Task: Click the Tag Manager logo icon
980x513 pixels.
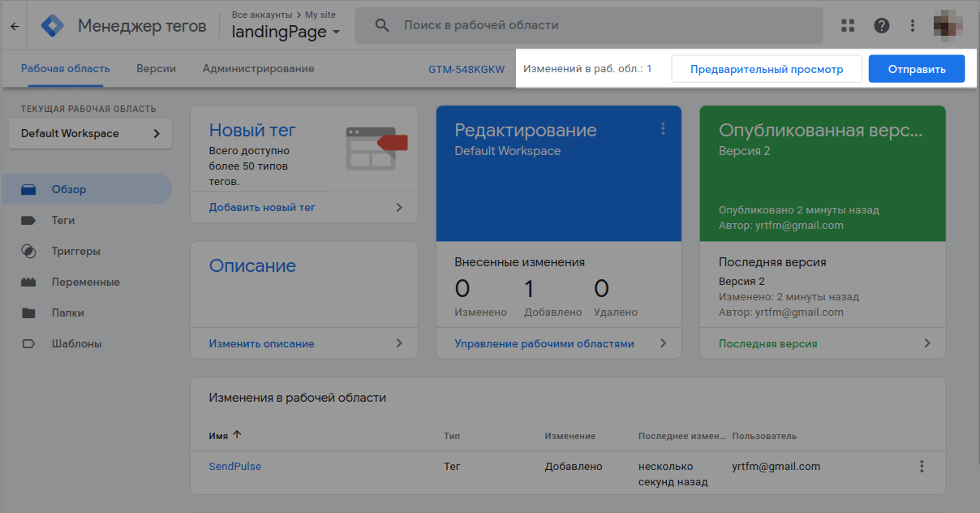Action: 53,26
